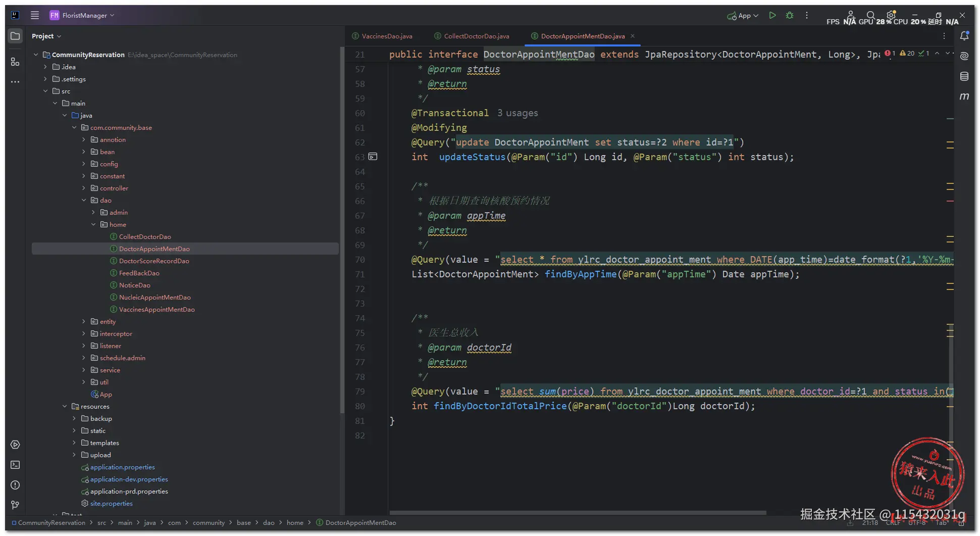The height and width of the screenshot is (536, 980).
Task: Open code with me user icon
Action: 851,15
